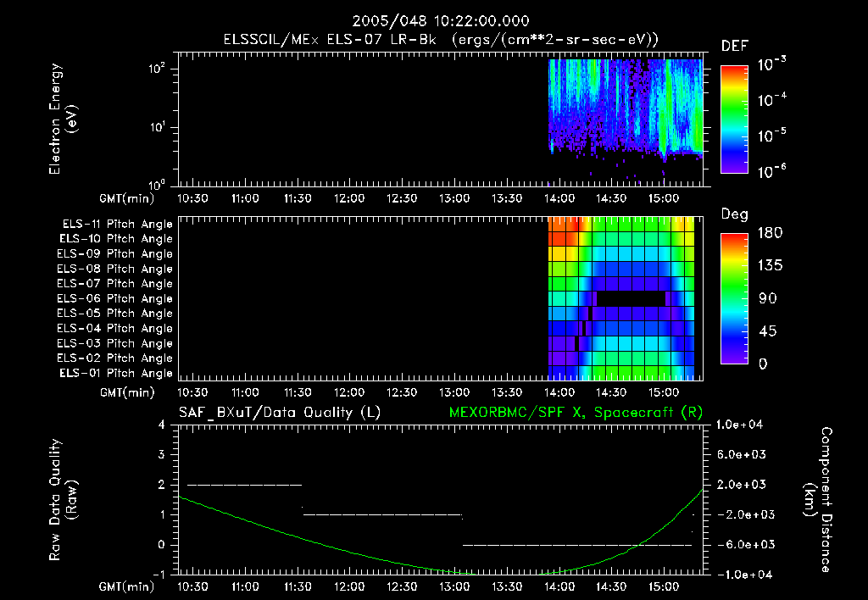The height and width of the screenshot is (600, 868).
Task: Click the green MEXORBMC/SPF X, Spacecraft (R) label
Action: [x=576, y=413]
